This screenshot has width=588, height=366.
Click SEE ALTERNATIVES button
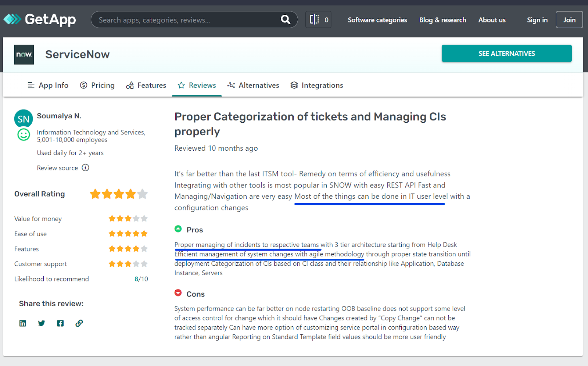507,53
